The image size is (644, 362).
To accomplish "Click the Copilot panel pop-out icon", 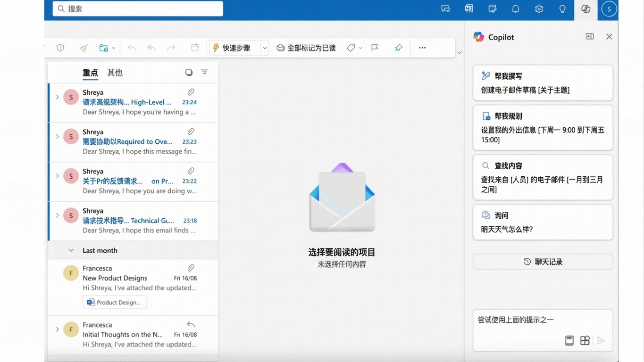I will tap(590, 37).
